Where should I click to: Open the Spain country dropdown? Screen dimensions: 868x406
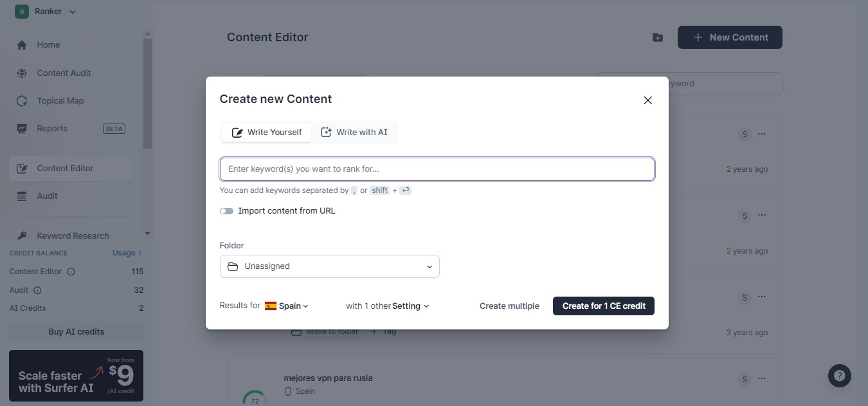pyautogui.click(x=287, y=306)
